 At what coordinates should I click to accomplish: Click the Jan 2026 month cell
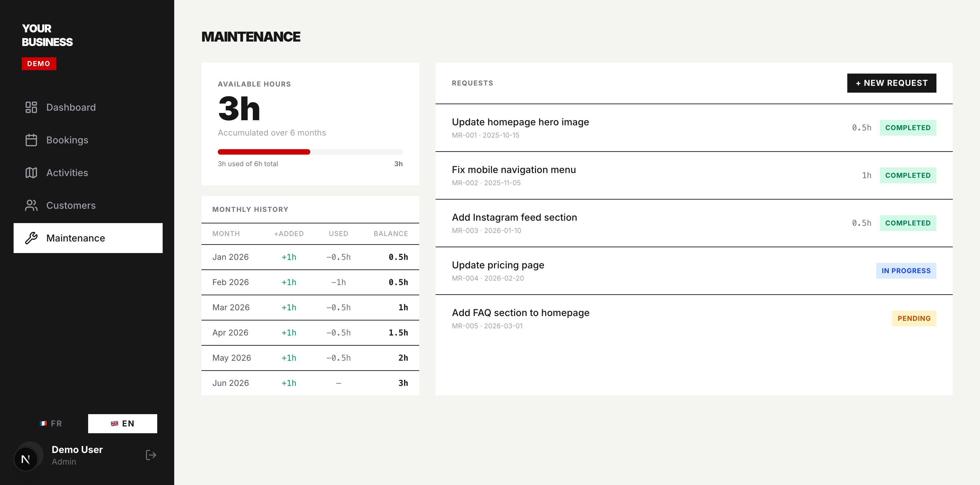tap(231, 257)
